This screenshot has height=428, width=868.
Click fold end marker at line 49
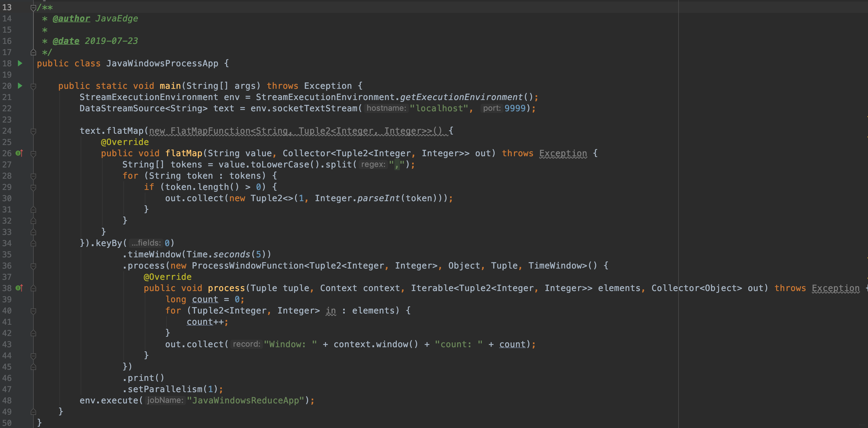[x=33, y=412]
